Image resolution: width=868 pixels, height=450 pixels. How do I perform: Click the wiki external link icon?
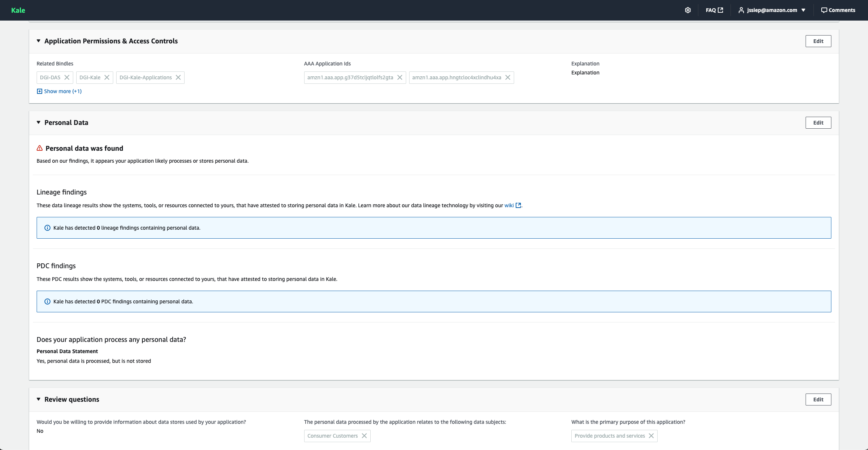518,205
